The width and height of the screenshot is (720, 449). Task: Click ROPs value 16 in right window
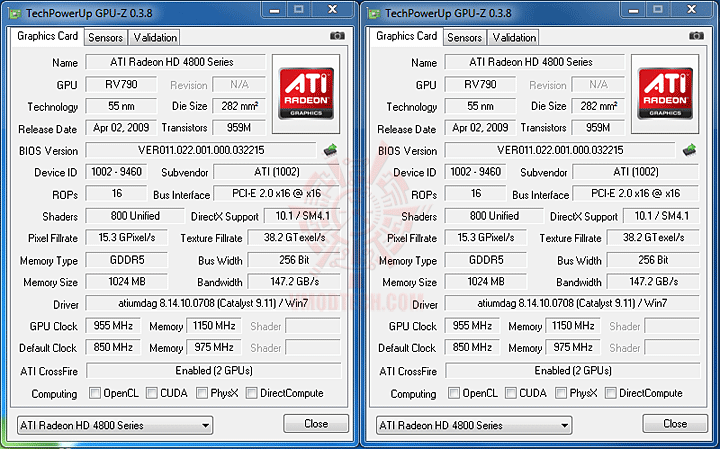click(475, 193)
